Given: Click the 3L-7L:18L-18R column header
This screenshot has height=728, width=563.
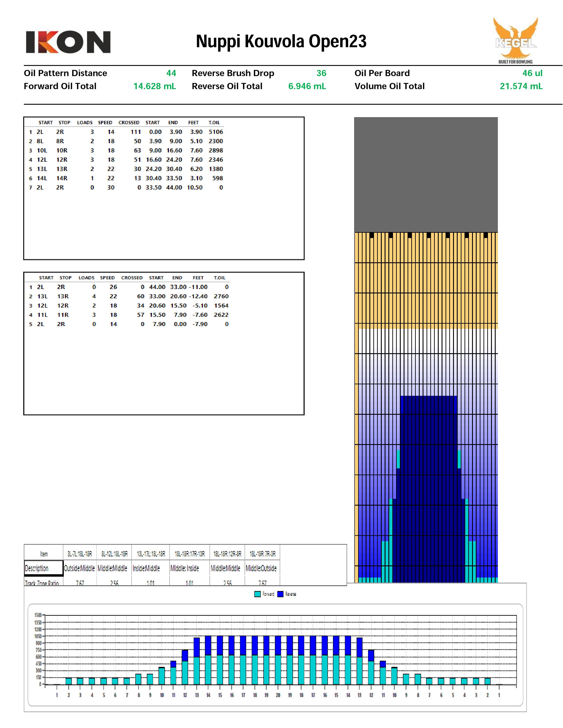Looking at the screenshot, I should click(x=80, y=554).
